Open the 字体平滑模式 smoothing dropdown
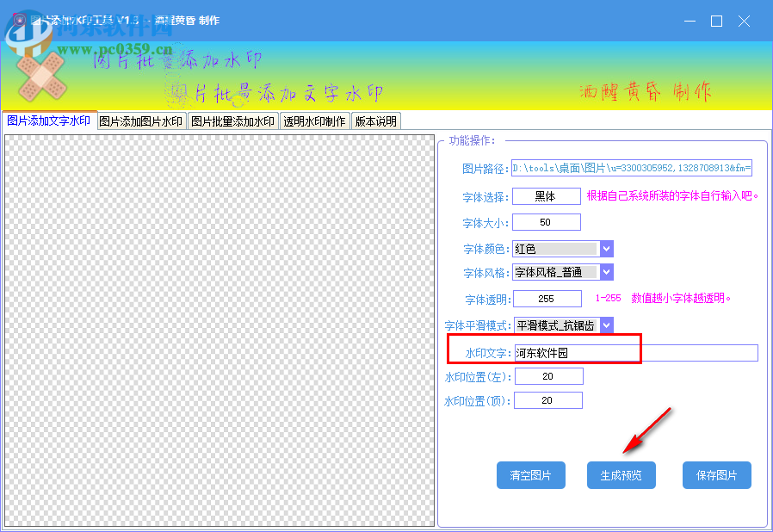The height and width of the screenshot is (532, 773). 605,325
